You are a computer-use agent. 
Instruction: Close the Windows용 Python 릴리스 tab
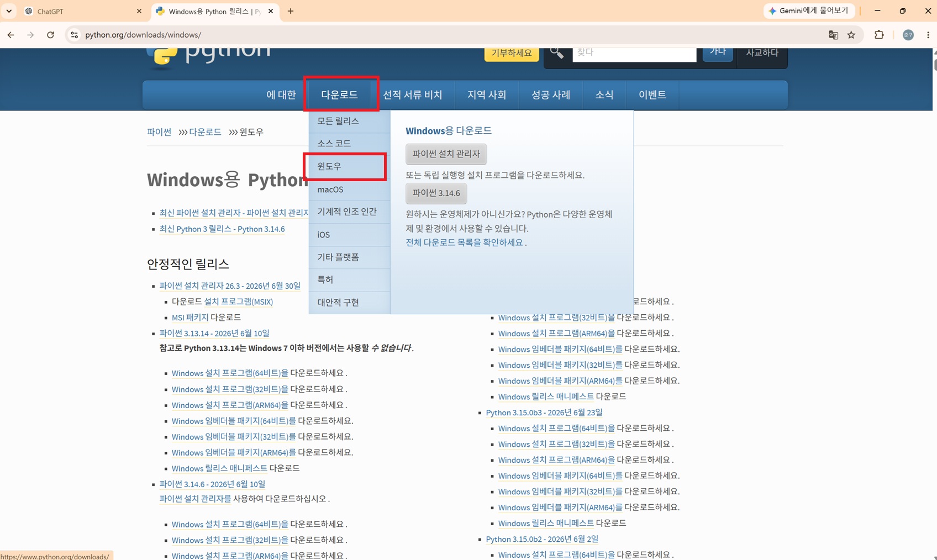271,11
